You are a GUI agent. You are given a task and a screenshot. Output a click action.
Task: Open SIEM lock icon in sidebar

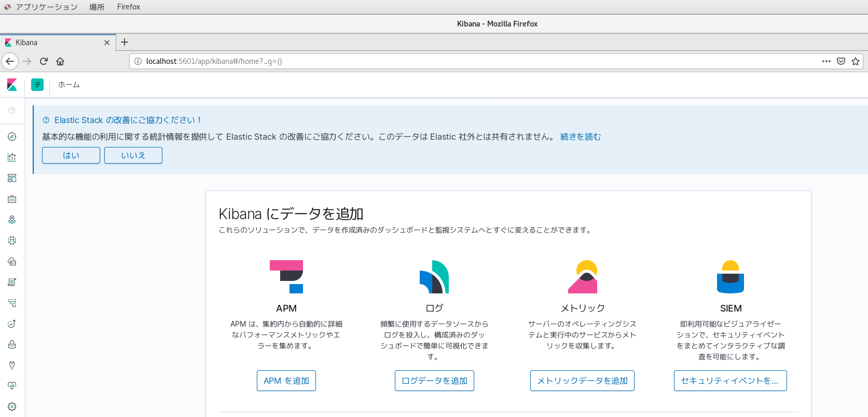(12, 344)
